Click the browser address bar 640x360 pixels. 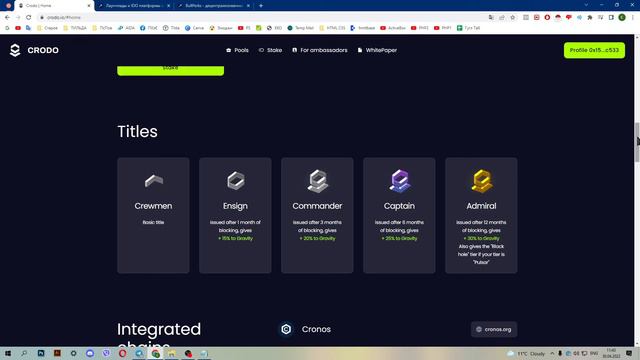pyautogui.click(x=261, y=18)
